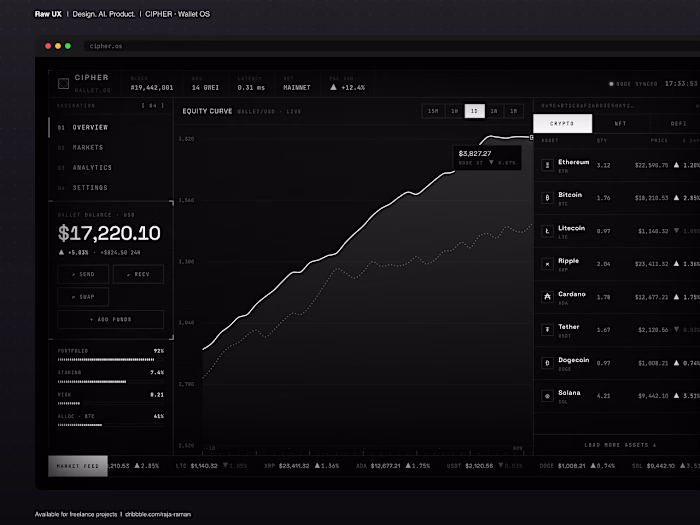Click the Add Funds button
700x525 pixels.
pos(110,319)
